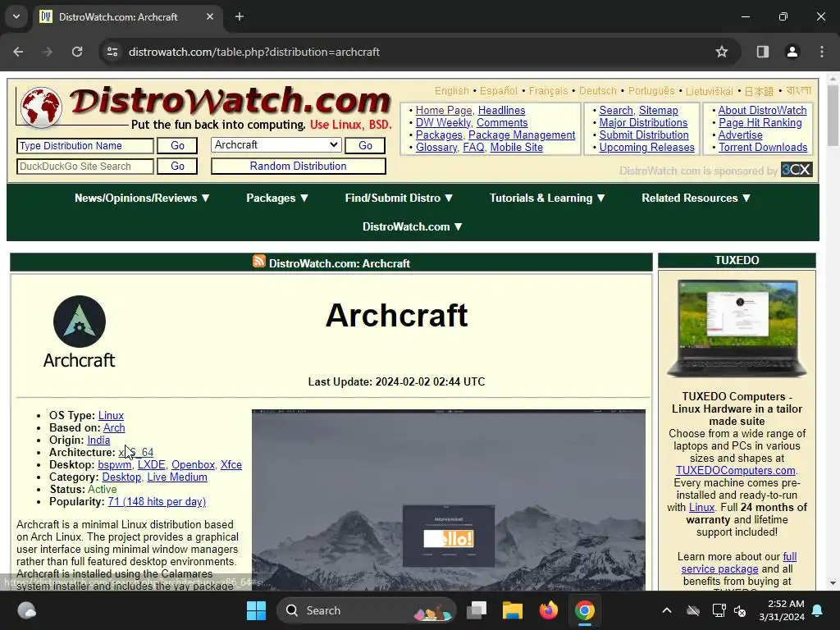Click the weather widget icon on taskbar
The image size is (840, 630).
point(27,610)
